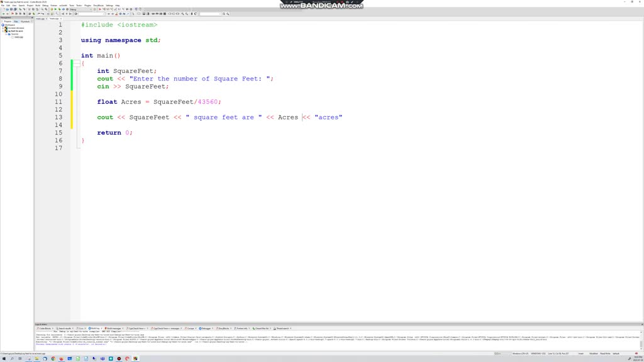Screen dimensions: 644x362
Task: Open the build target Debug dropdown
Action: 81,9
